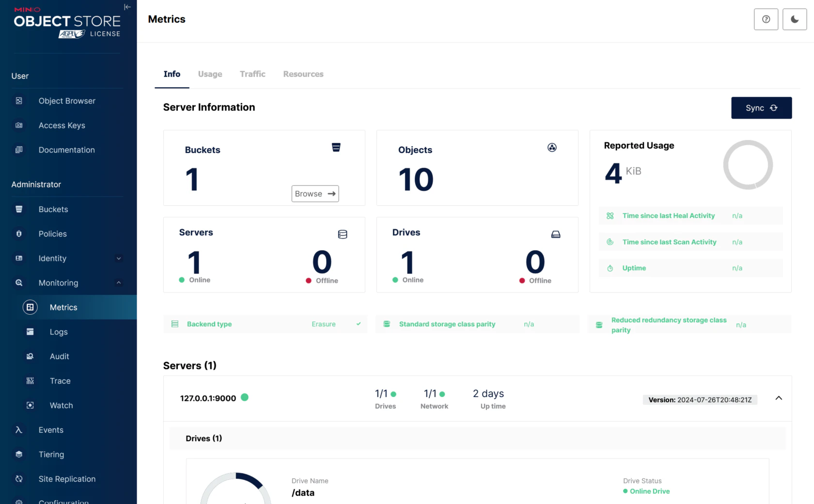Click the Identity sidebar icon

click(19, 259)
